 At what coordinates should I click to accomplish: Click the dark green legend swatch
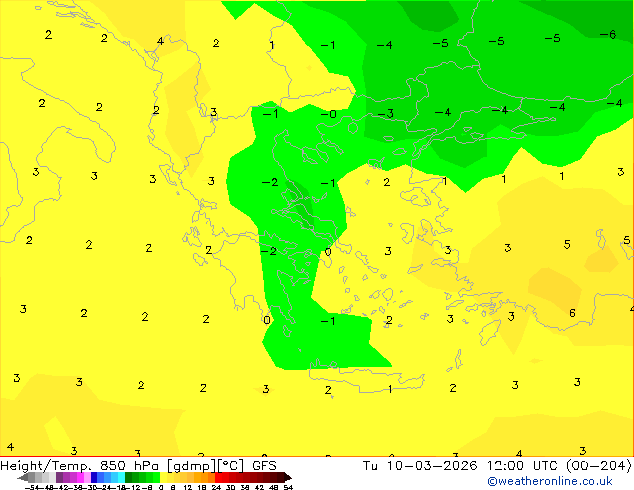coord(129,477)
